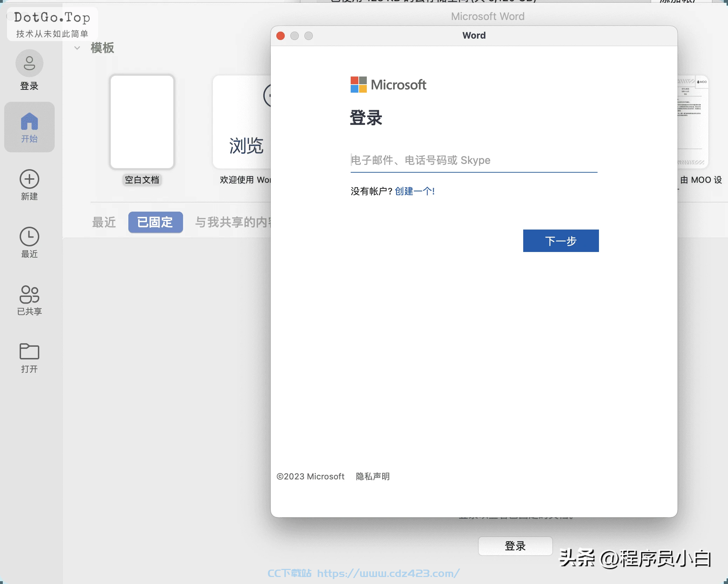
Task: Switch to the 最近 tab in file list
Action: [x=104, y=222]
